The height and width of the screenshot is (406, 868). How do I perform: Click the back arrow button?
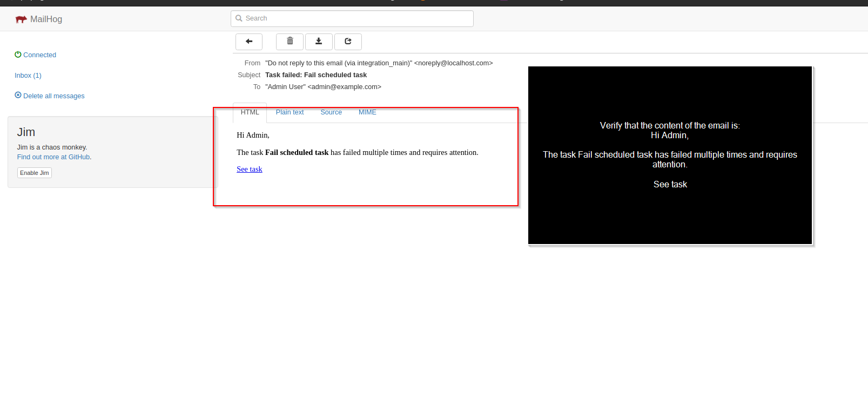(249, 42)
